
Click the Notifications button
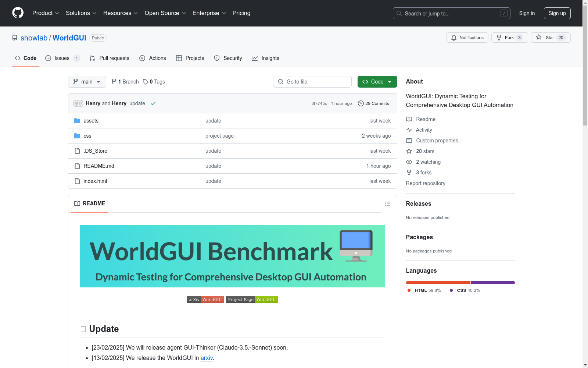(467, 38)
